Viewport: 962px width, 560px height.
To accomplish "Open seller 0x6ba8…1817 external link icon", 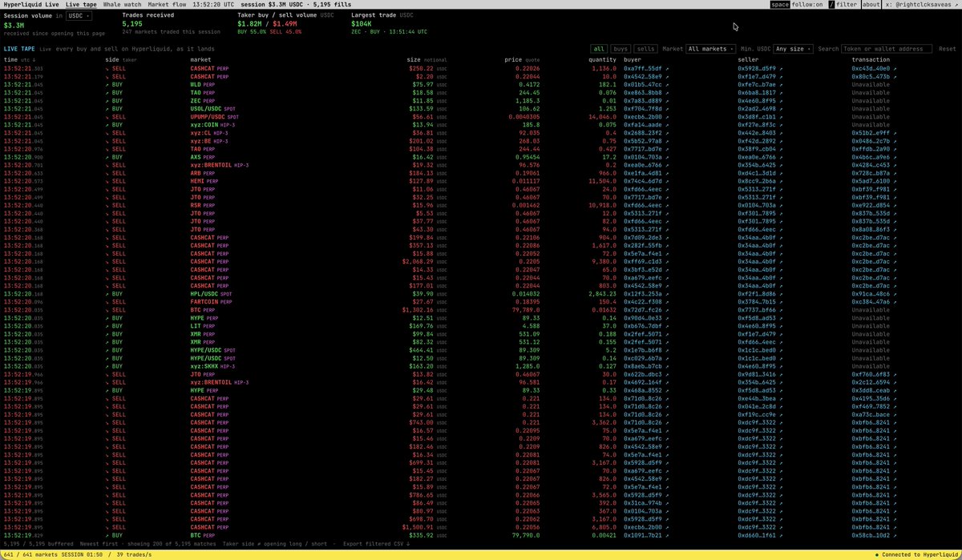I will point(780,93).
